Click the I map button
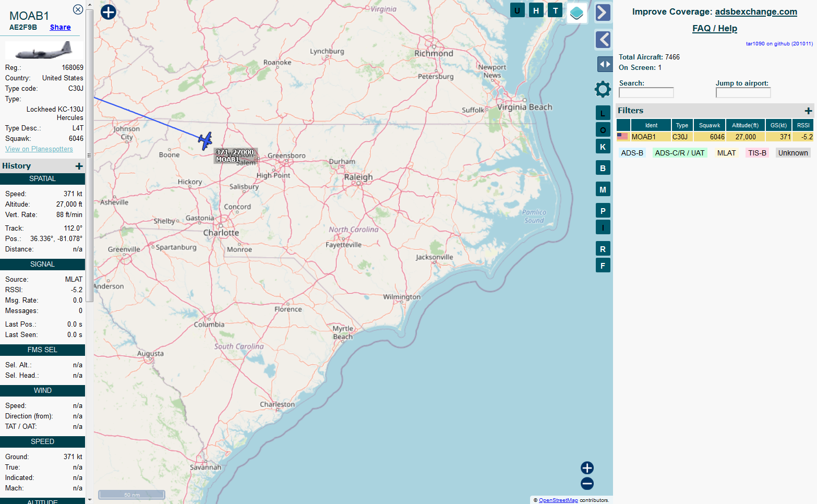This screenshot has height=504, width=817. click(x=603, y=227)
